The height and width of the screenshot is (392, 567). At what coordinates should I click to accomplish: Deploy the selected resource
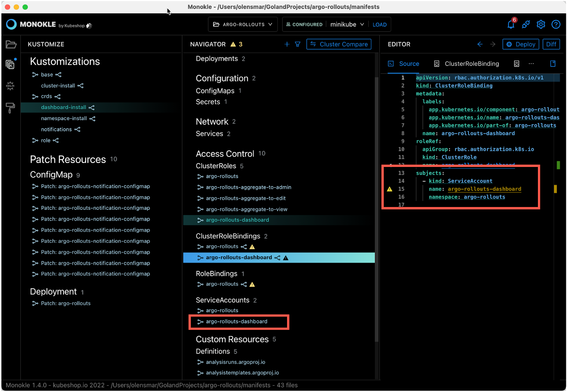(521, 44)
